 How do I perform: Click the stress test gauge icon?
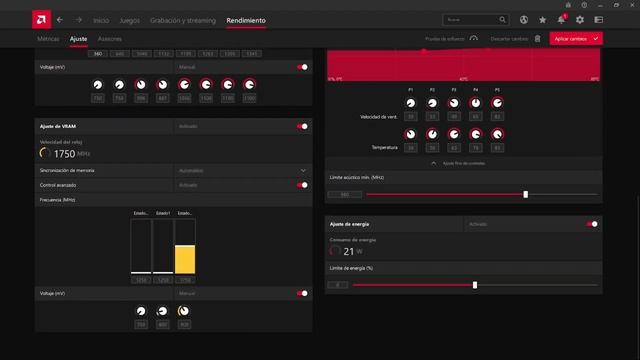tap(473, 38)
